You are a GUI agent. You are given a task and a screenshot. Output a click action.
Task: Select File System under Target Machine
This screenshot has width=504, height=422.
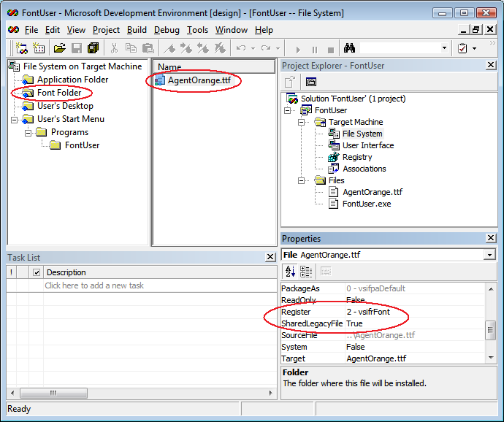pos(362,134)
